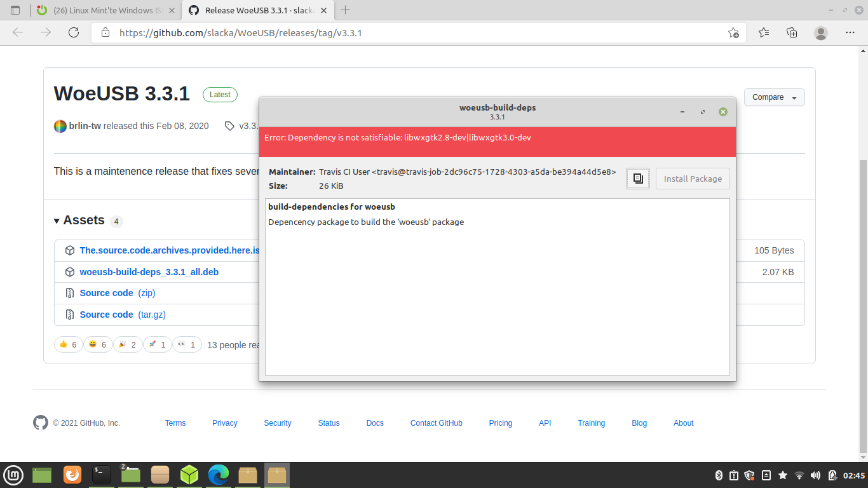Download Source code tar.gz archive
Image resolution: width=868 pixels, height=488 pixels.
click(123, 315)
